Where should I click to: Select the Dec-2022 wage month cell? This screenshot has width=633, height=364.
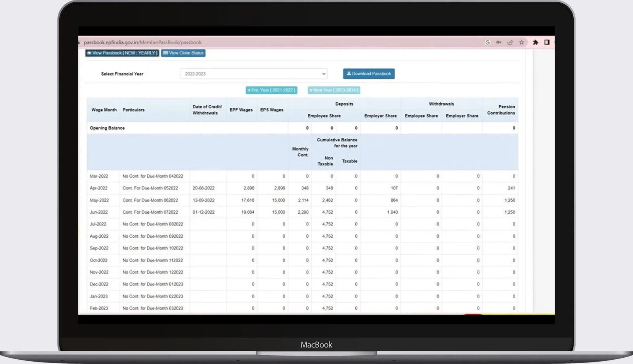[99, 284]
